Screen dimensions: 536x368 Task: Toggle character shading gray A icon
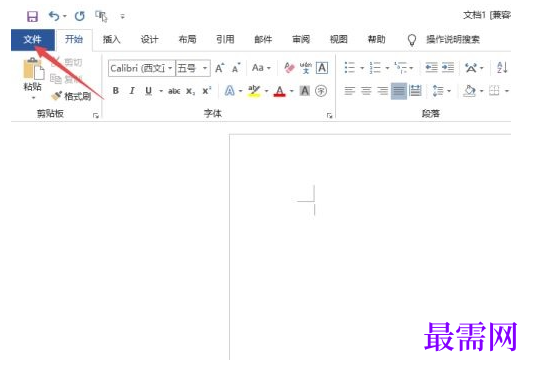[305, 91]
